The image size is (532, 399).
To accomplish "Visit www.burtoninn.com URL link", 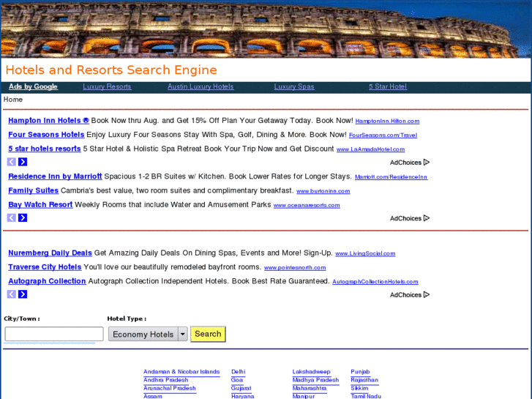I will click(x=323, y=191).
